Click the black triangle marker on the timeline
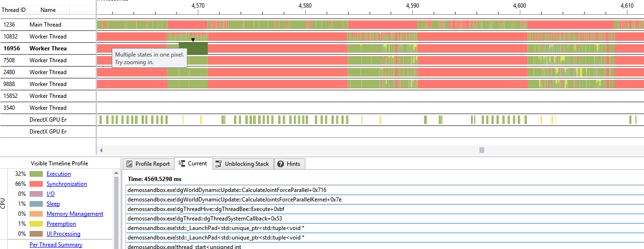Viewport: 644px width, 249px height. [x=193, y=40]
